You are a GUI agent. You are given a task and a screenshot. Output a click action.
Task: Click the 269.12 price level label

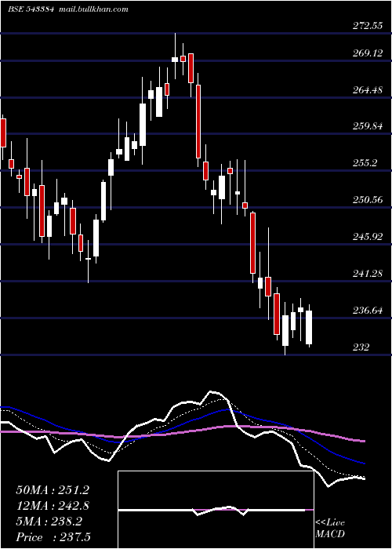pyautogui.click(x=368, y=53)
